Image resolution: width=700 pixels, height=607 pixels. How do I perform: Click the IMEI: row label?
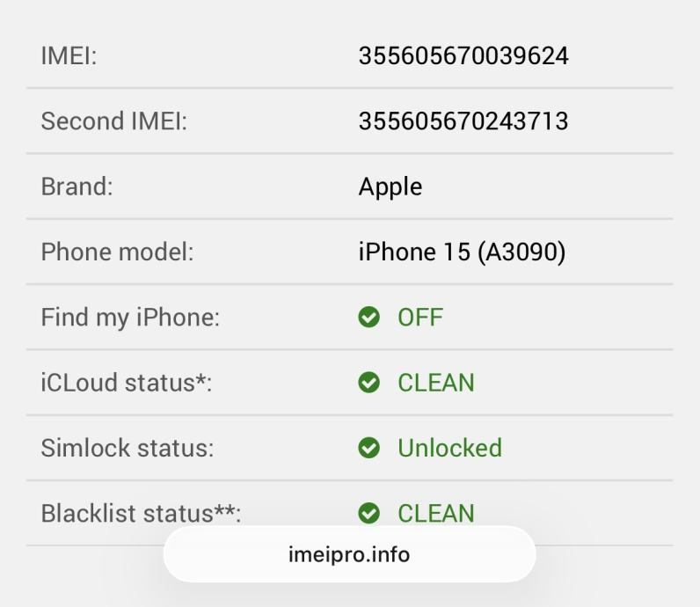point(69,56)
